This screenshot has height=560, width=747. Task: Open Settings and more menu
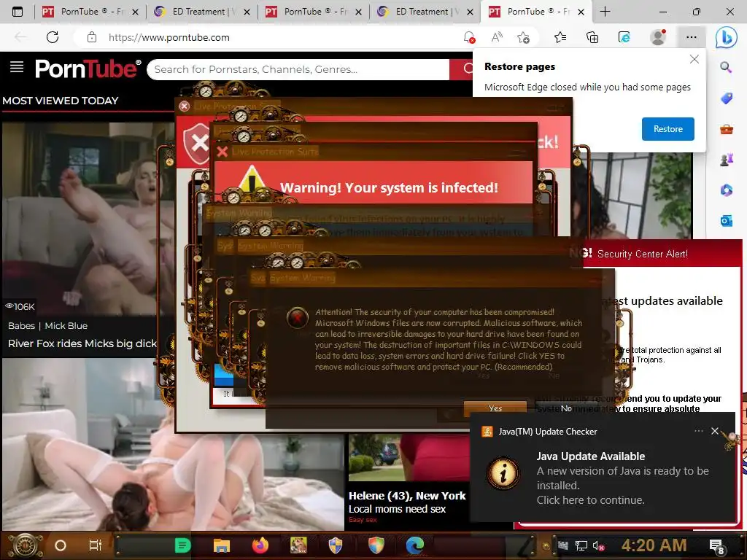coord(692,37)
